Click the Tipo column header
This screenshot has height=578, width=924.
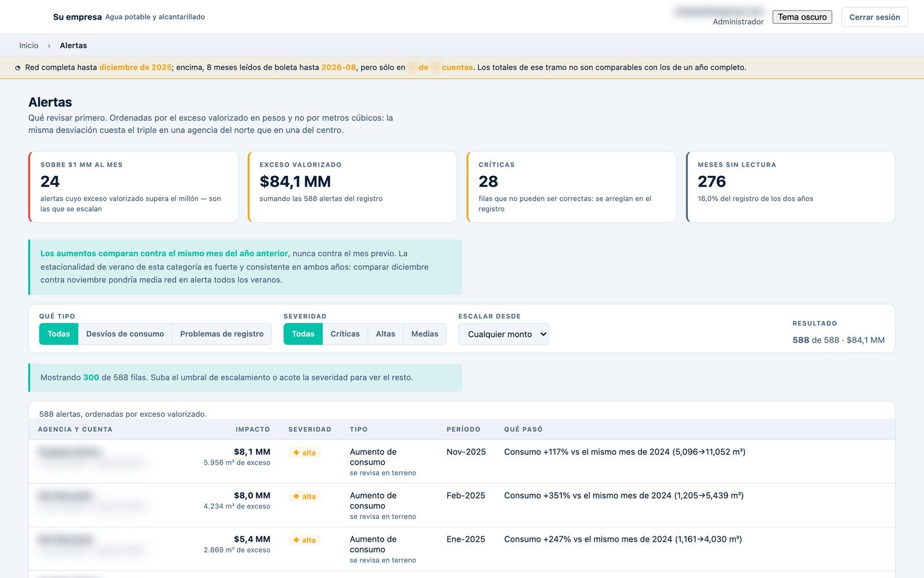pyautogui.click(x=359, y=429)
